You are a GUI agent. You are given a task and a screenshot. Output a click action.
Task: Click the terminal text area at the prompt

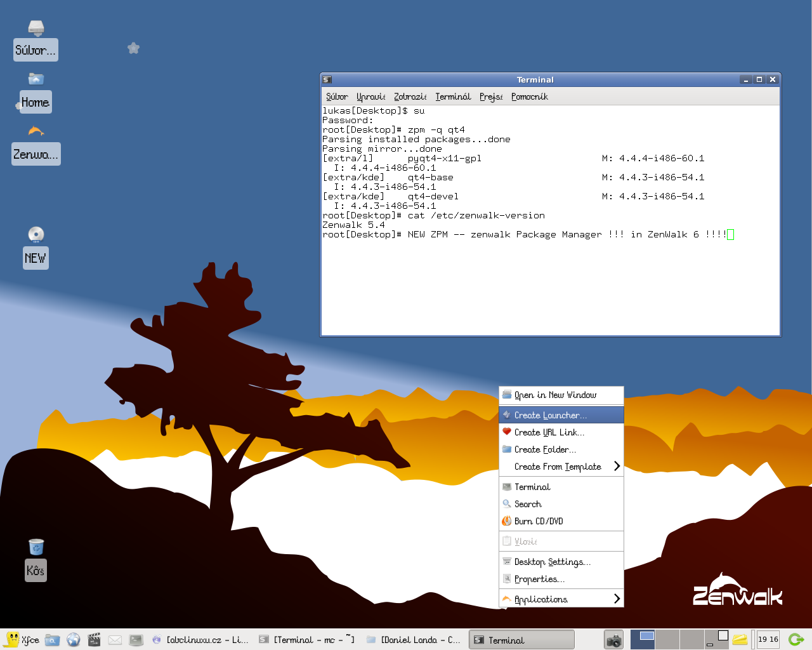coord(730,234)
